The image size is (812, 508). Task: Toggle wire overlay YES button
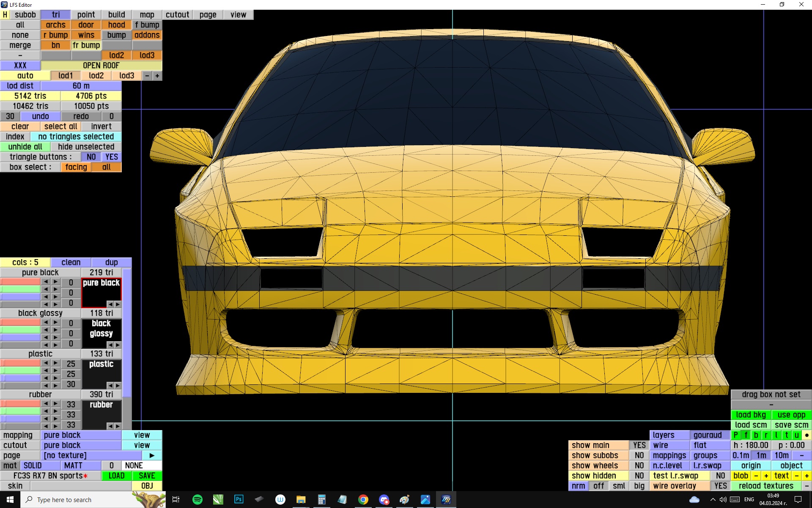pyautogui.click(x=720, y=486)
